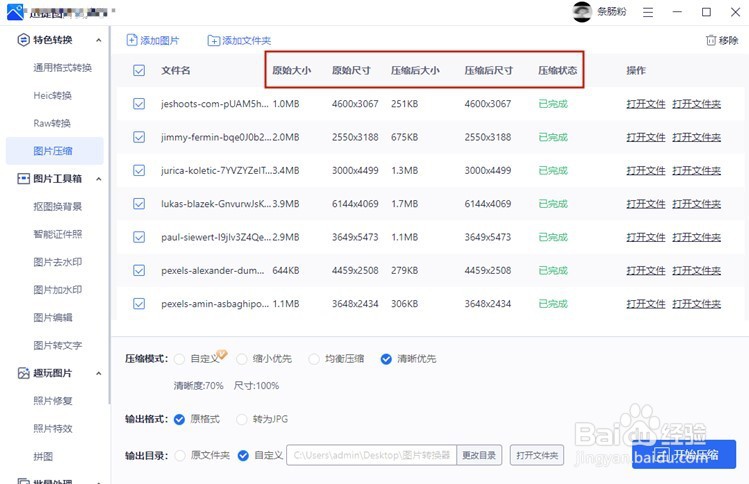Viewport: 749px width, 484px height.
Task: Open the user avatar profile
Action: [582, 12]
